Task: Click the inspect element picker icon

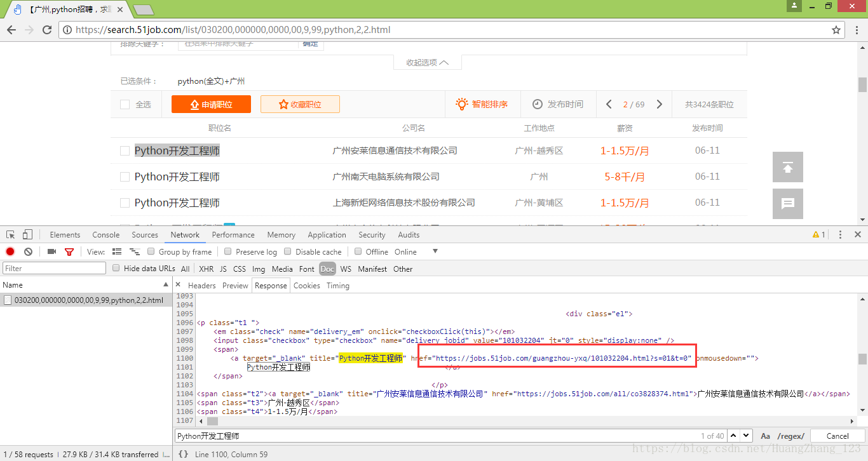Action: point(11,235)
